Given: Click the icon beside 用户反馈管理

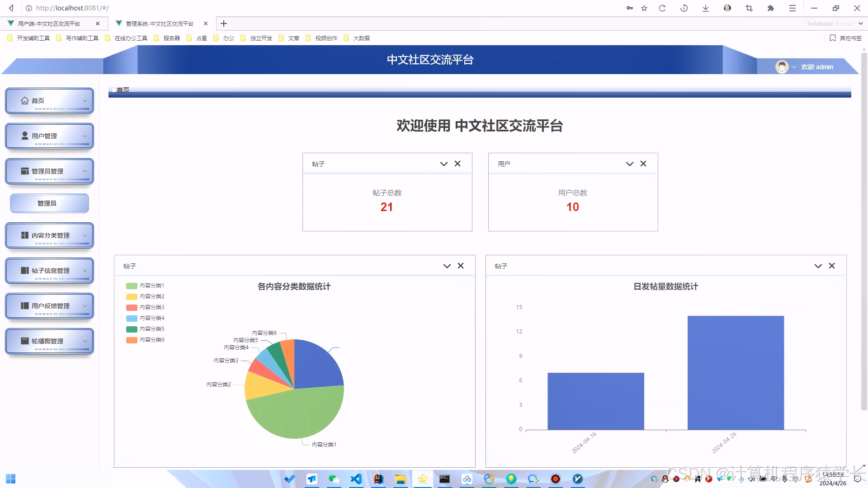Looking at the screenshot, I should click(25, 305).
